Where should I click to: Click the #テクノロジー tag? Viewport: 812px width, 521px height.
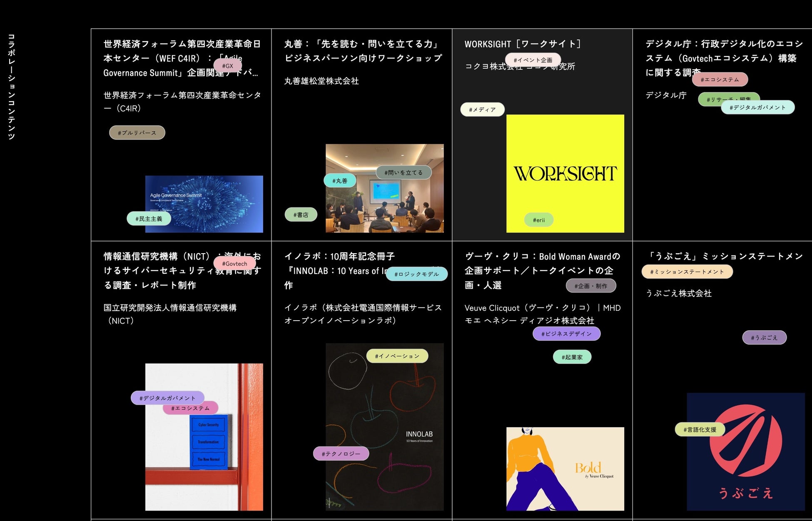point(341,454)
